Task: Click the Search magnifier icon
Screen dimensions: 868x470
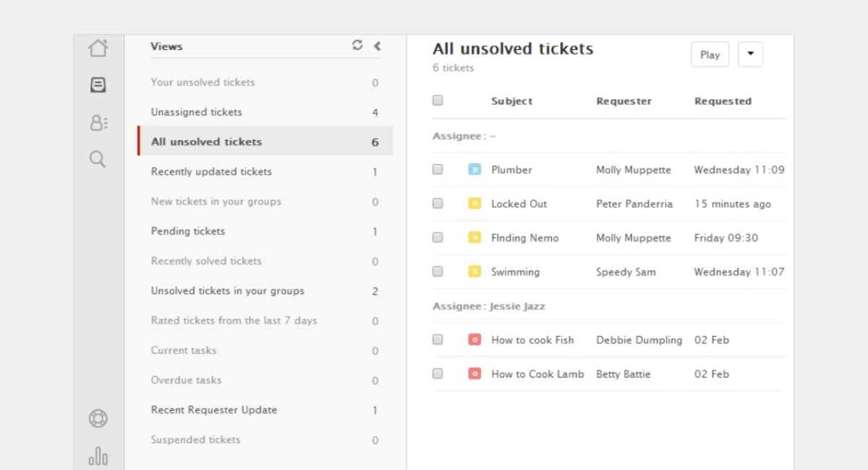Action: [x=98, y=159]
